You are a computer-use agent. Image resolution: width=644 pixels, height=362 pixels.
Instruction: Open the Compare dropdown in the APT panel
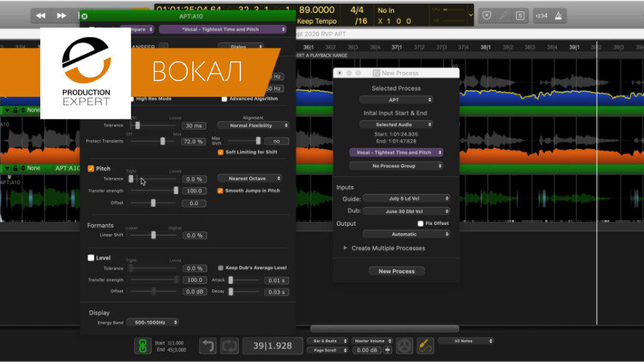click(137, 30)
